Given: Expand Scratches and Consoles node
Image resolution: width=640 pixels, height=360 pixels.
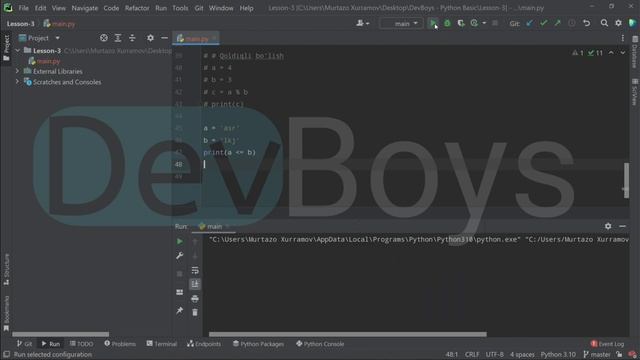Looking at the screenshot, I should (x=18, y=82).
